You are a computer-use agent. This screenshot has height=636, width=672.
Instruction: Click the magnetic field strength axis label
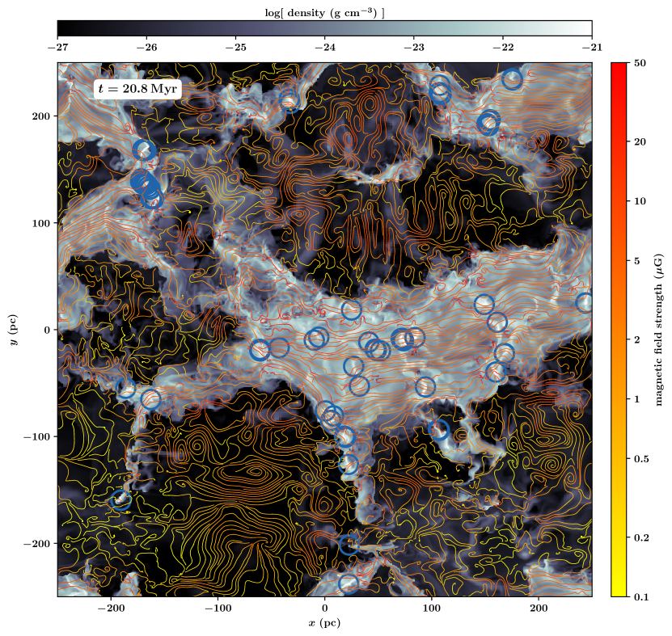pos(659,329)
